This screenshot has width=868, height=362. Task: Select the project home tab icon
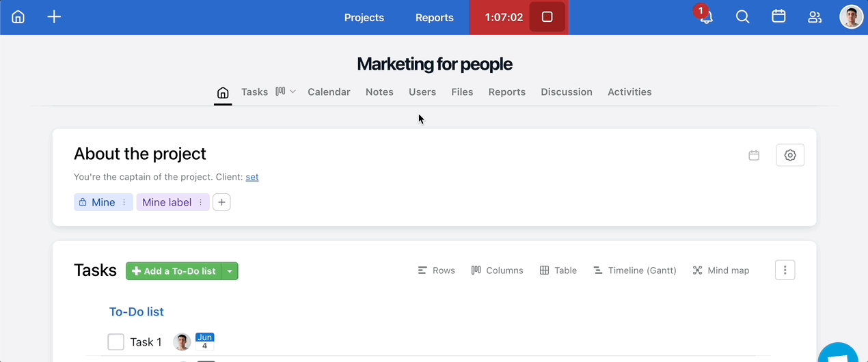[223, 92]
